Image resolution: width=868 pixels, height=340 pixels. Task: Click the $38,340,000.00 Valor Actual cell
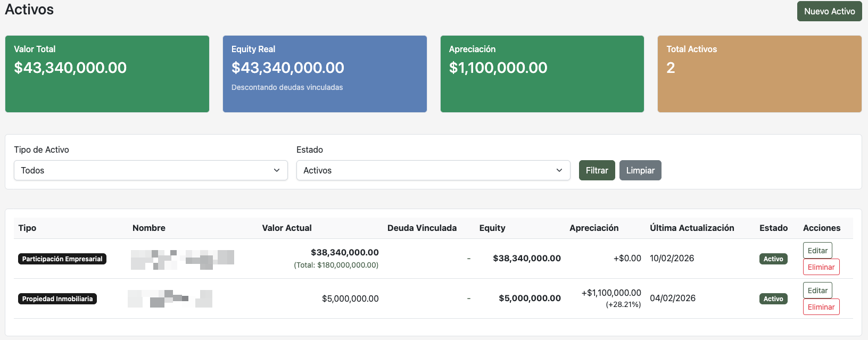345,252
